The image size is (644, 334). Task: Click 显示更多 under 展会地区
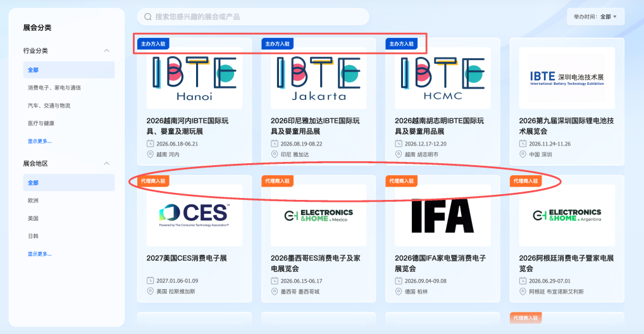point(39,254)
